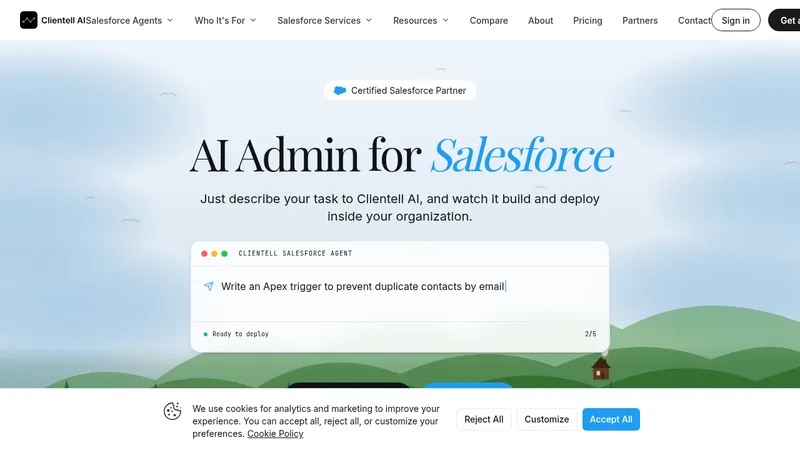The height and width of the screenshot is (450, 800).
Task: Navigate to Partners
Action: point(640,20)
